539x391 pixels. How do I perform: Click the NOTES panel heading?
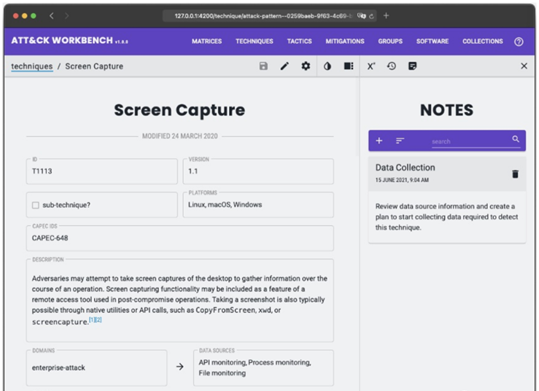tap(447, 110)
